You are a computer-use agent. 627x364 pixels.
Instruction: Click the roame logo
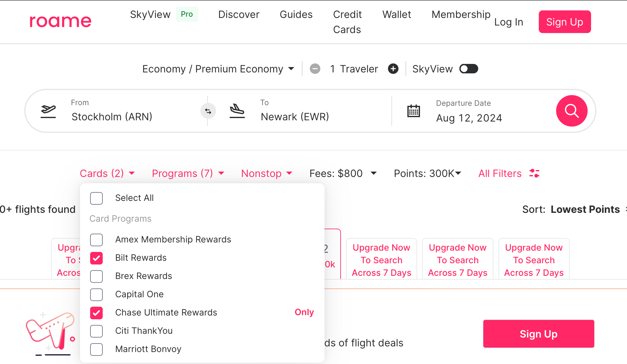click(x=60, y=21)
